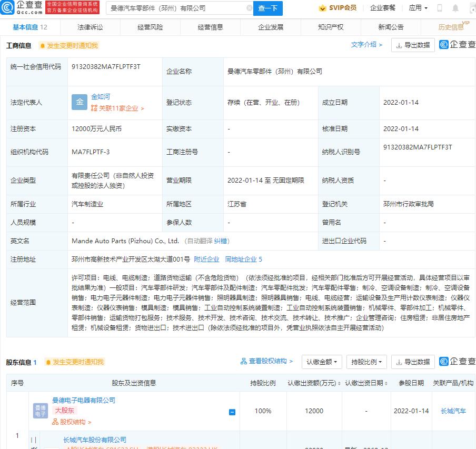Image resolution: width=476 pixels, height=449 pixels.
Task: Click the equity structure icon near 查看股权结构
Action: (243, 361)
